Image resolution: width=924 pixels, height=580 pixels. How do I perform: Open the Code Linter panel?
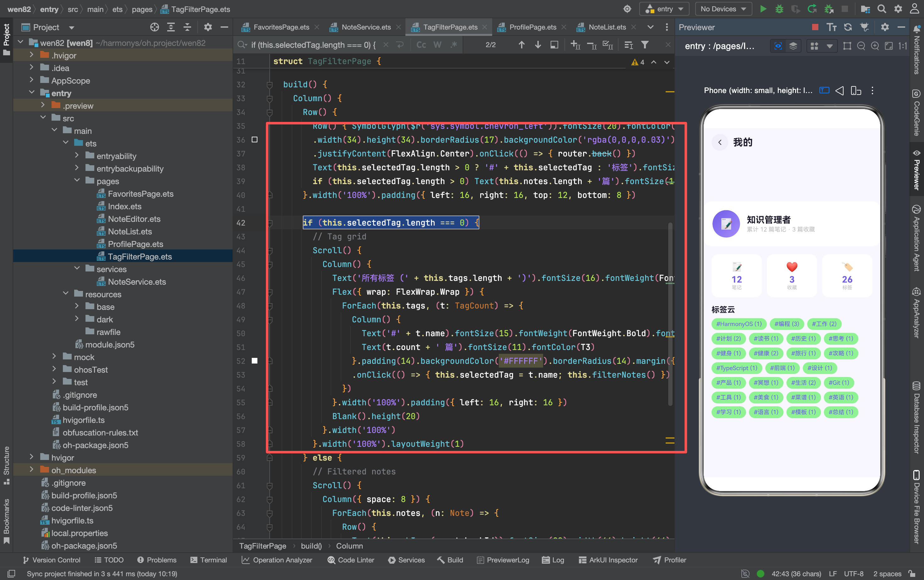(x=351, y=560)
